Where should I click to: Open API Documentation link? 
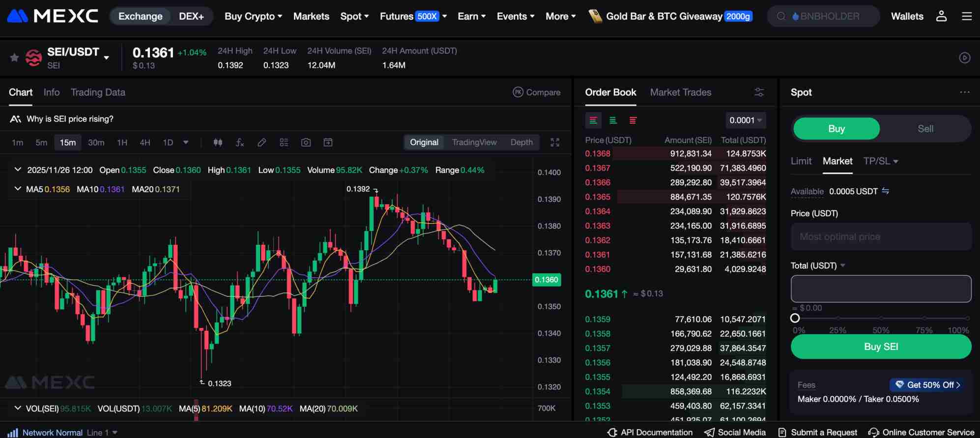pyautogui.click(x=650, y=433)
